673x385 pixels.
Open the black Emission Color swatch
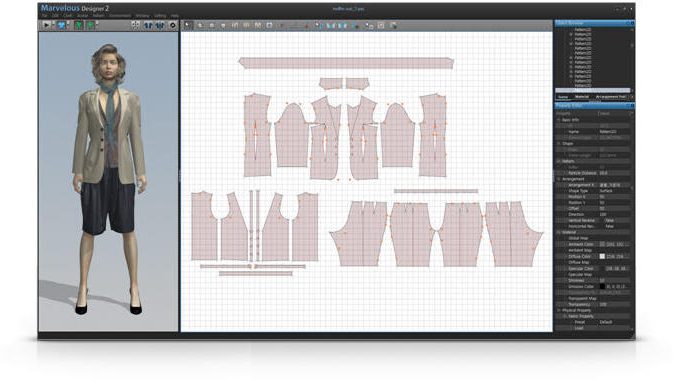(602, 286)
